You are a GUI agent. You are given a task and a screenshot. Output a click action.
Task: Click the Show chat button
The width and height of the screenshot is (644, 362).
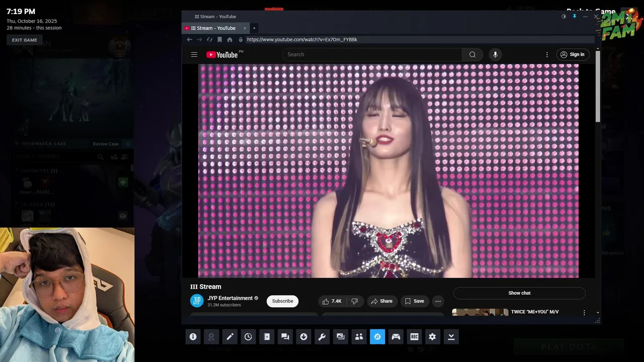tap(519, 293)
